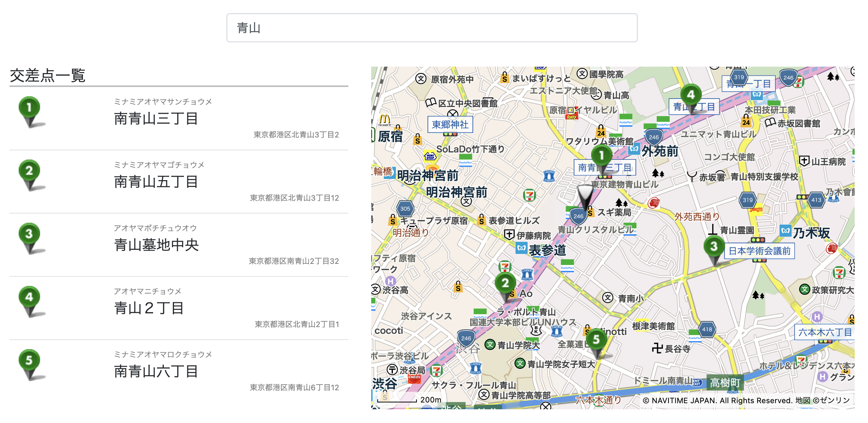868x423 pixels.
Task: Open the 青山２丁目 intersection entry
Action: pyautogui.click(x=179, y=308)
